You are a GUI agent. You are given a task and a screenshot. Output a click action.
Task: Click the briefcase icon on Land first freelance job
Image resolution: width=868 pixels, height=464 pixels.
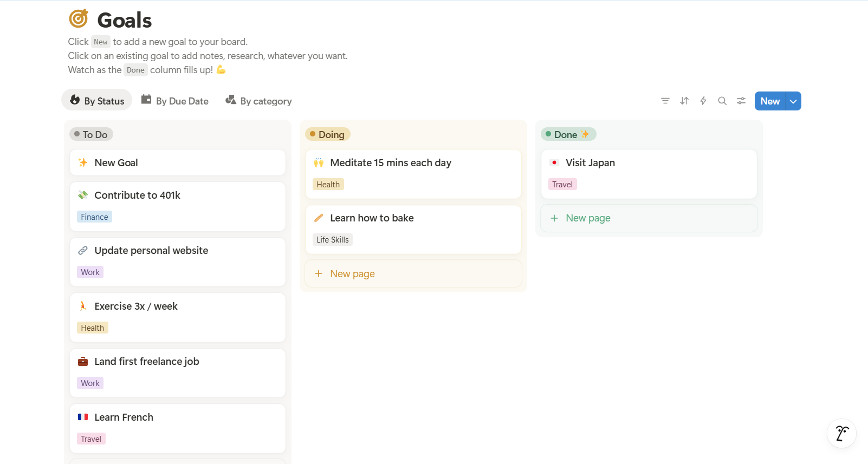point(83,362)
